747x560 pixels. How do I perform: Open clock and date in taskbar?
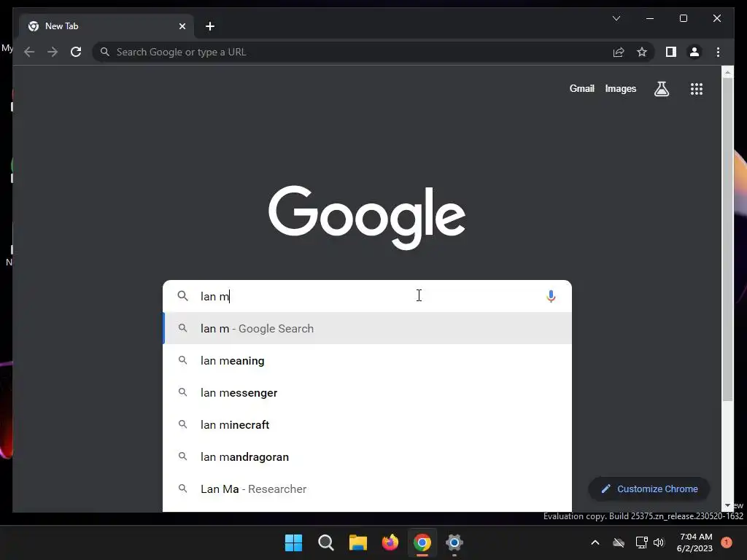pyautogui.click(x=694, y=542)
